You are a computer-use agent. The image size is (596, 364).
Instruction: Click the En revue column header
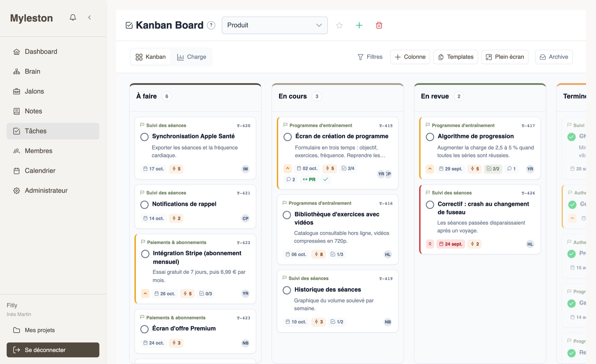point(435,96)
